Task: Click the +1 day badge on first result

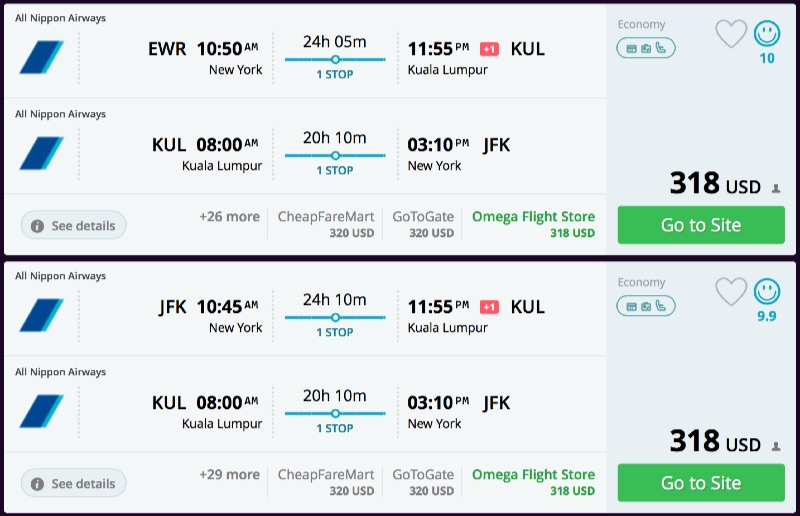Action: coord(489,49)
